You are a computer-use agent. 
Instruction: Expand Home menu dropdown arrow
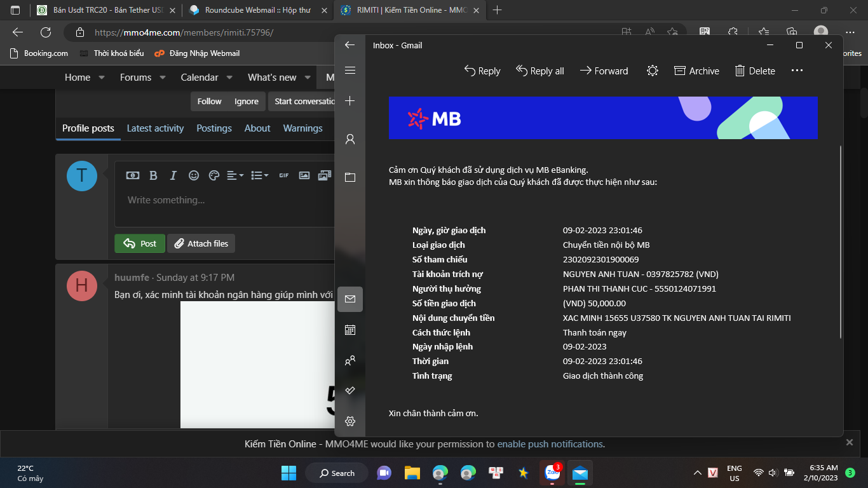[102, 78]
